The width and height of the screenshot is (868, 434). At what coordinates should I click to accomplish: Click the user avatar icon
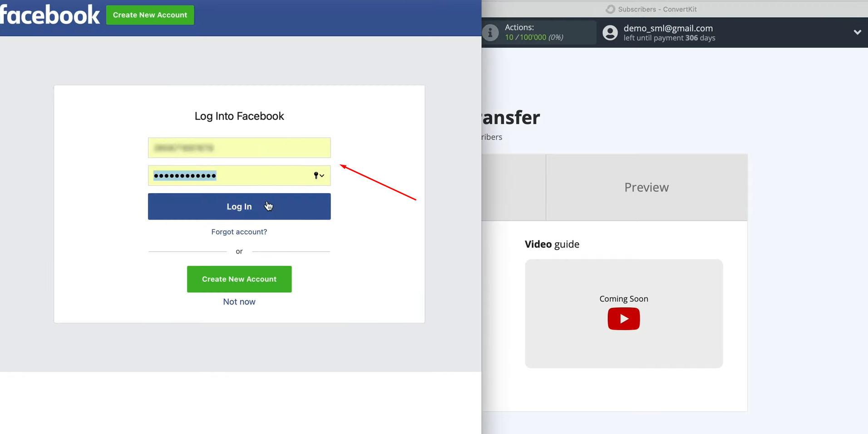click(x=610, y=33)
